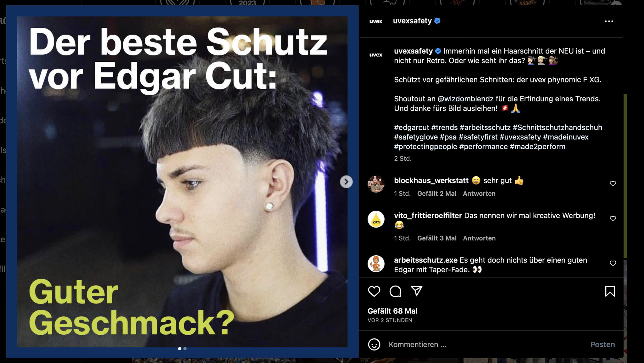Open #edgarcut hashtag link

411,128
